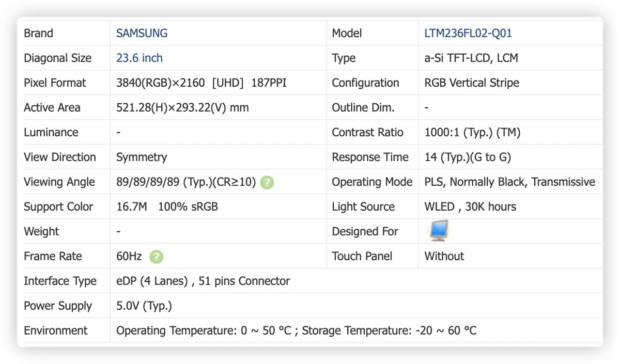
Task: Click the View Direction value Symmetry
Action: (142, 157)
